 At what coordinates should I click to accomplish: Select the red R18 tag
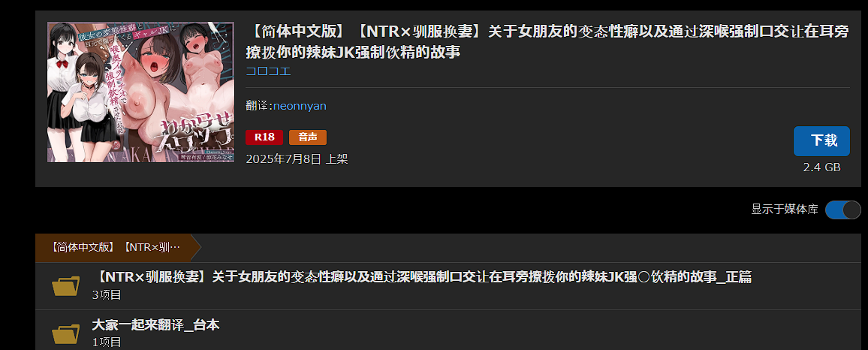[264, 137]
